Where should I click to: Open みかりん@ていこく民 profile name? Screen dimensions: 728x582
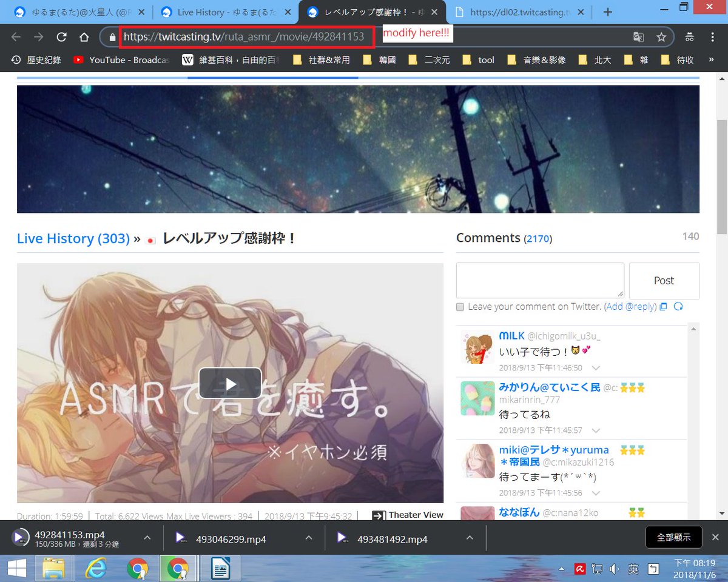[x=548, y=387]
